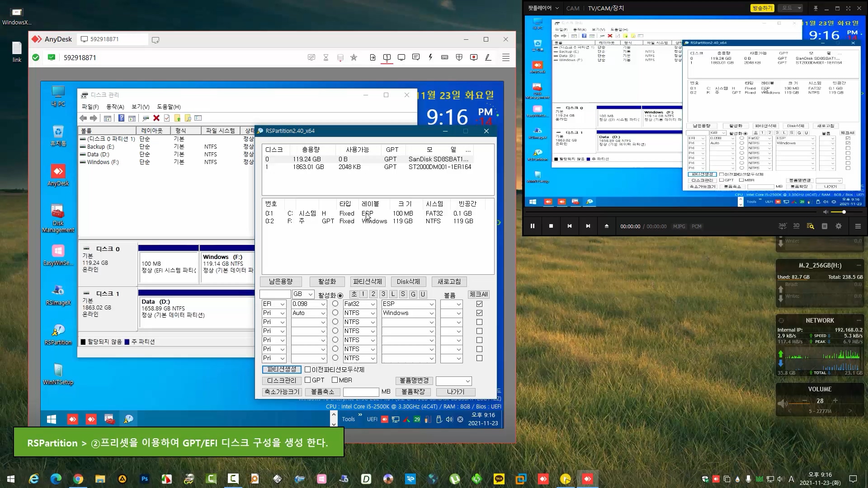Open PotPlayer mode dropdown 모드

coord(791,8)
